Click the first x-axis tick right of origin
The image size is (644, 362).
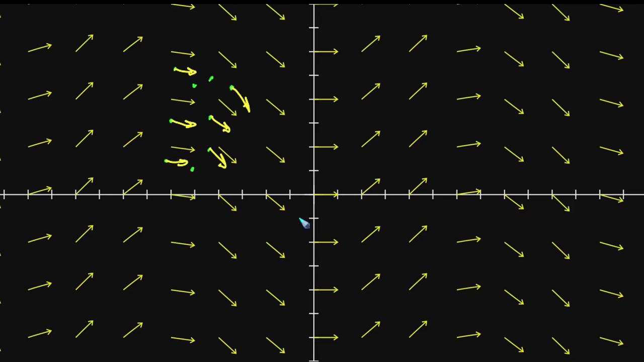coord(338,194)
